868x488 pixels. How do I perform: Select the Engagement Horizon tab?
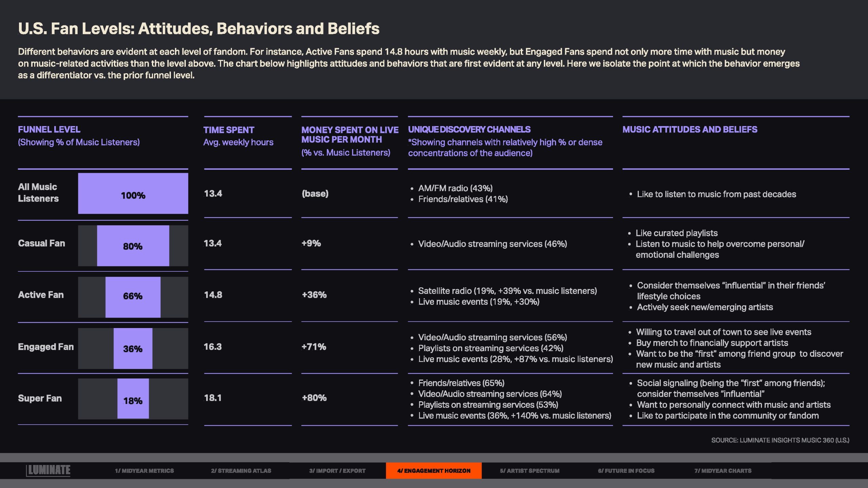434,471
